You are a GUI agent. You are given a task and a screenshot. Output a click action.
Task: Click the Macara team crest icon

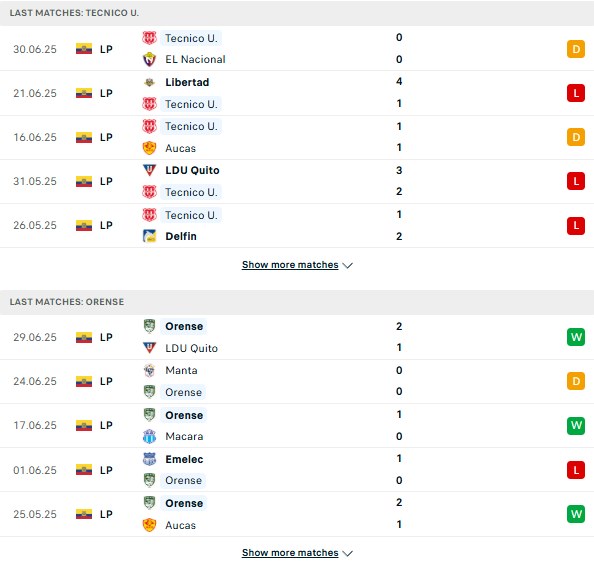coord(149,436)
